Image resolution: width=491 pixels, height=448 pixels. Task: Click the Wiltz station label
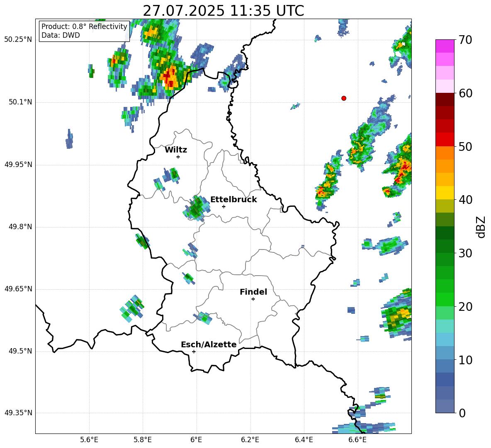176,150
